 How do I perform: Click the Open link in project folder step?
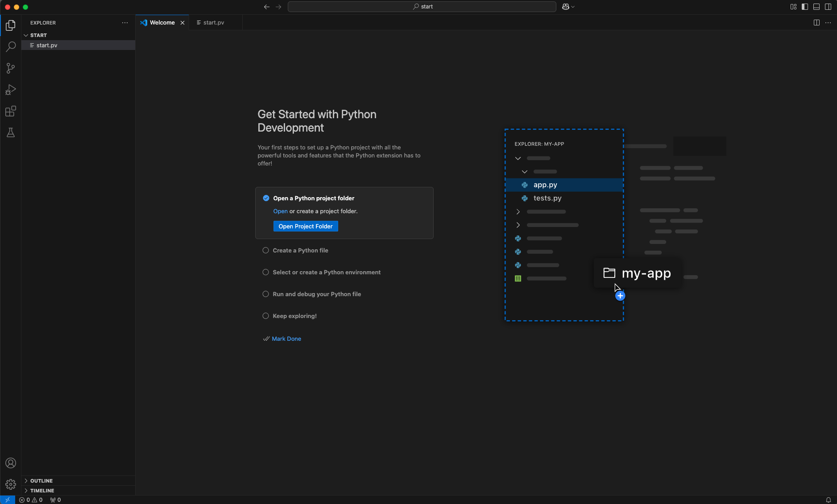click(x=280, y=211)
